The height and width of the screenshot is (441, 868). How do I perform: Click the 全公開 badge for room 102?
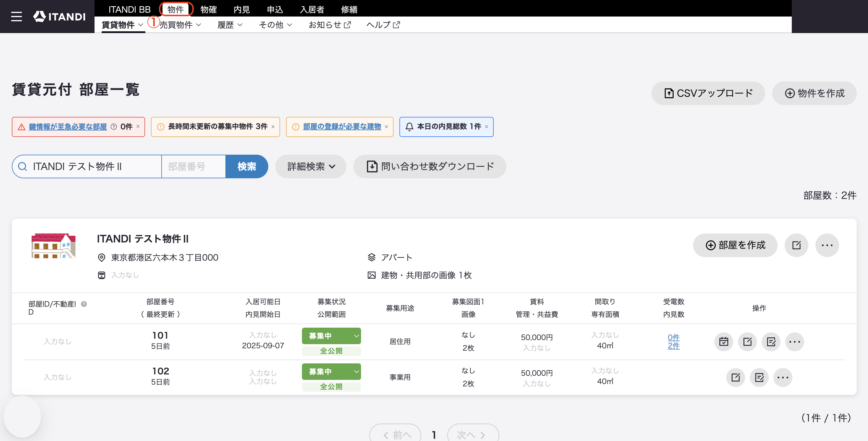(331, 386)
